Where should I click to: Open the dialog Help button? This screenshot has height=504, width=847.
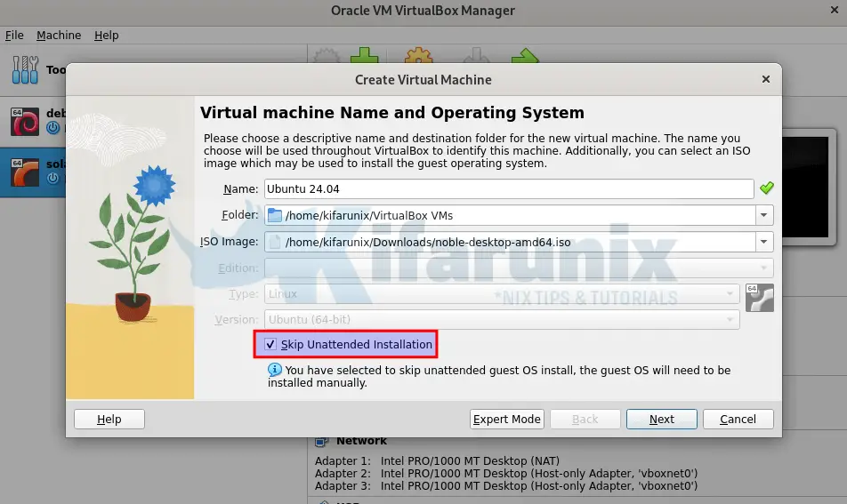109,420
